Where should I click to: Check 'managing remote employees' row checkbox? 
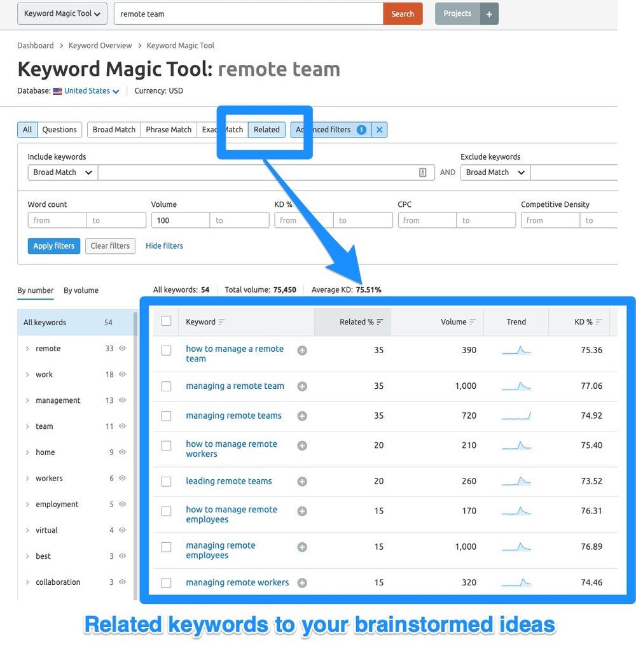(x=166, y=547)
